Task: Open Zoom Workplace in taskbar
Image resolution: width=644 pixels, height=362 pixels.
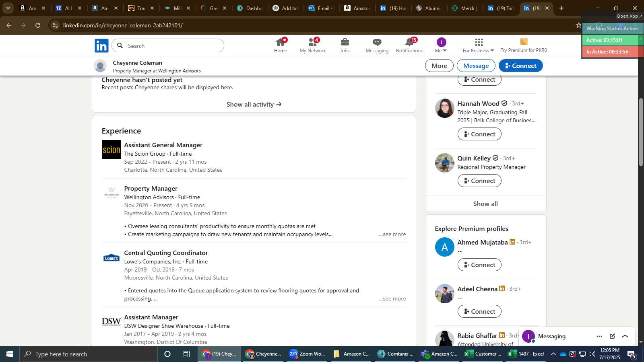Action: pyautogui.click(x=307, y=354)
